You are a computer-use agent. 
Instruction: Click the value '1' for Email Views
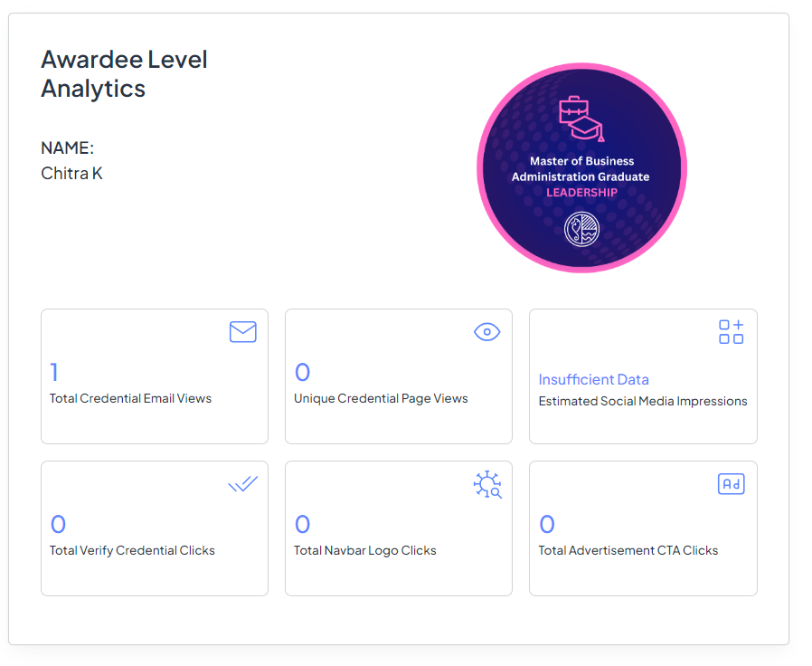click(x=54, y=372)
